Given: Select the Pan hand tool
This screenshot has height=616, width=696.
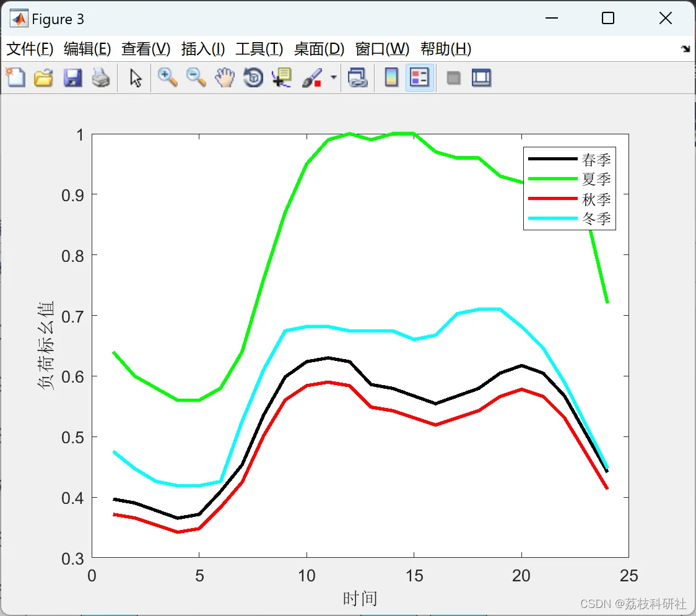Looking at the screenshot, I should (225, 77).
